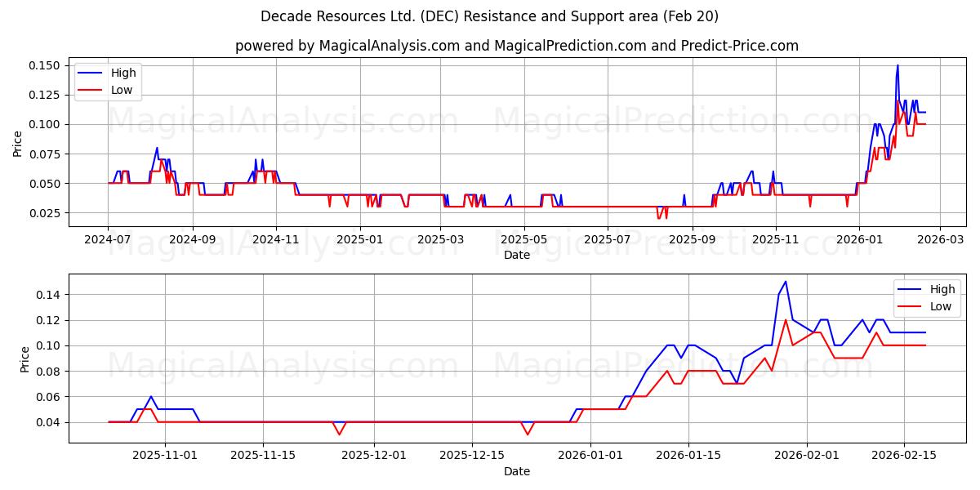The image size is (980, 490).
Task: Click the blue High peak at 0.15 in bottom chart
Action: pos(786,282)
